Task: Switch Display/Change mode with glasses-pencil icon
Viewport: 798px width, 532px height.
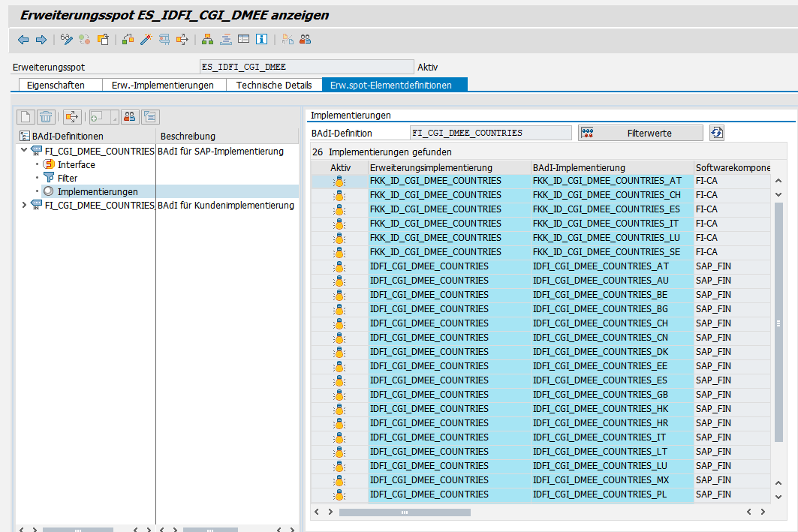Action: click(x=67, y=39)
